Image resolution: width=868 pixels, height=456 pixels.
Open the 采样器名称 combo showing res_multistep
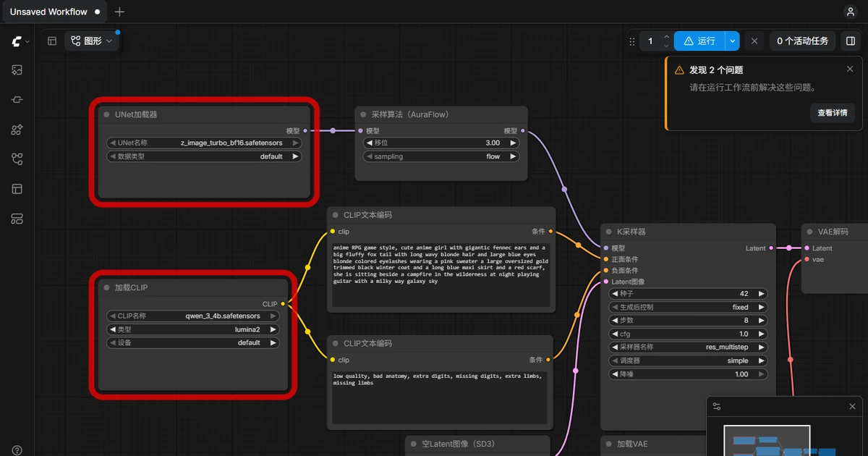pos(689,347)
